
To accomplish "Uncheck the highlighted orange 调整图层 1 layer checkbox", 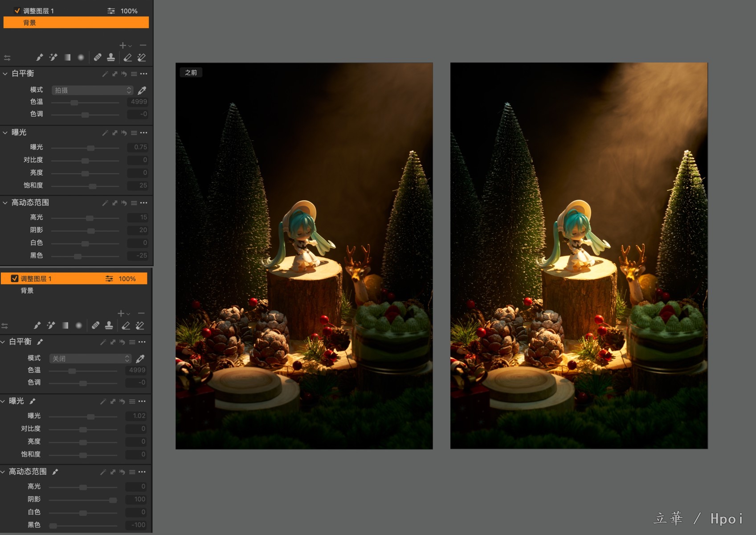I will click(15, 279).
